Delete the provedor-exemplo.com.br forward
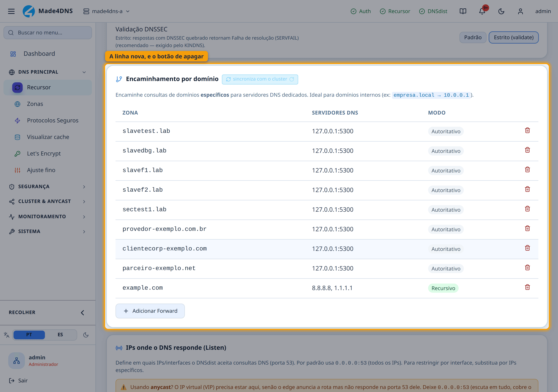The width and height of the screenshot is (558, 392). point(527,228)
